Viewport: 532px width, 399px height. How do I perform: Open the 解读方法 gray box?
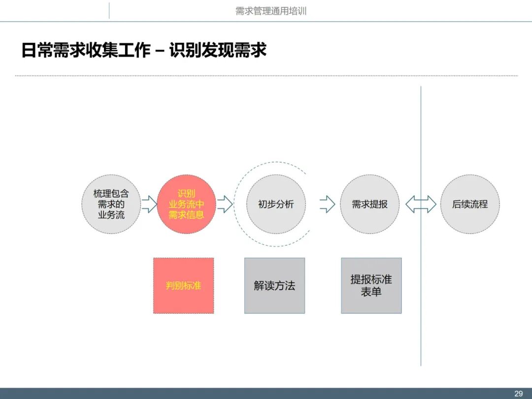(x=274, y=285)
